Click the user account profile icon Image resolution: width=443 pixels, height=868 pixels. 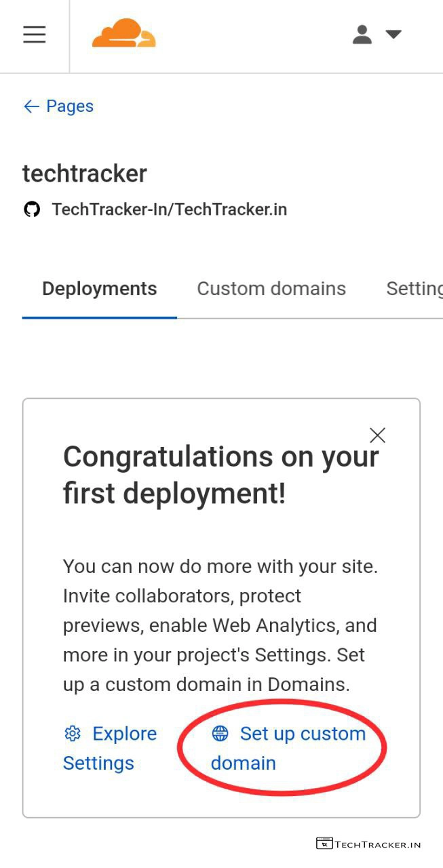coord(362,35)
